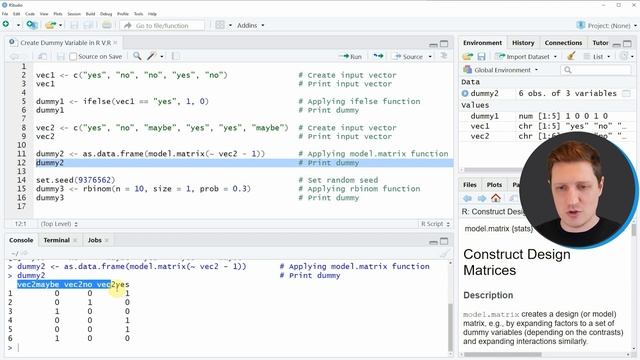This screenshot has height=360, width=640.
Task: Switch to the Jobs tab
Action: coord(94,240)
